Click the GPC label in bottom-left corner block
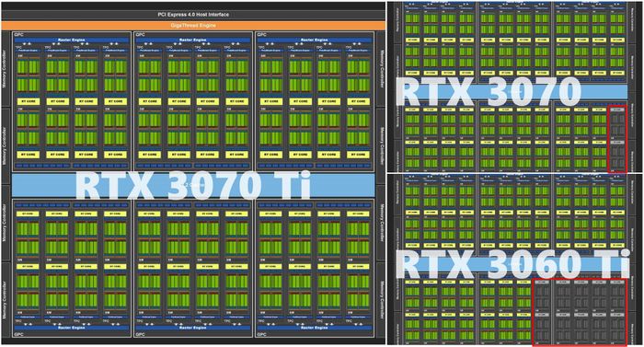 [x=19, y=334]
